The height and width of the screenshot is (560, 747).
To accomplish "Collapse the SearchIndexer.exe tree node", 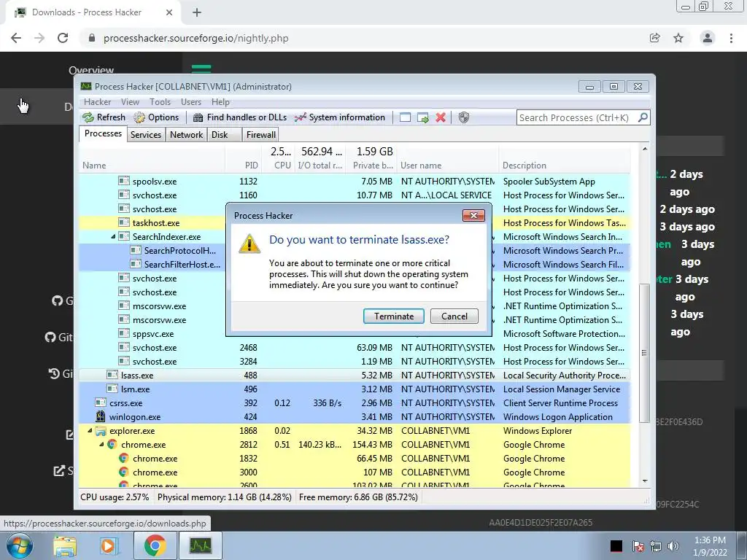I will [113, 237].
